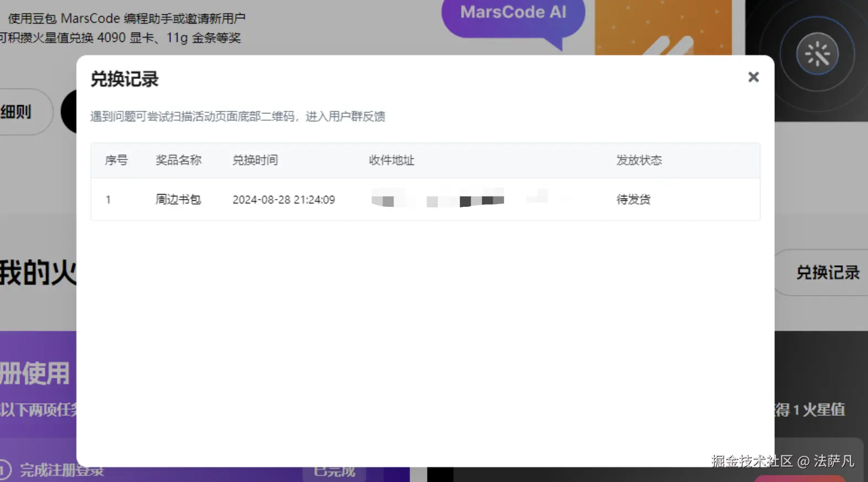Click the 完成注册登录 task on the background page
Viewport: 868px width, 482px height.
click(62, 470)
